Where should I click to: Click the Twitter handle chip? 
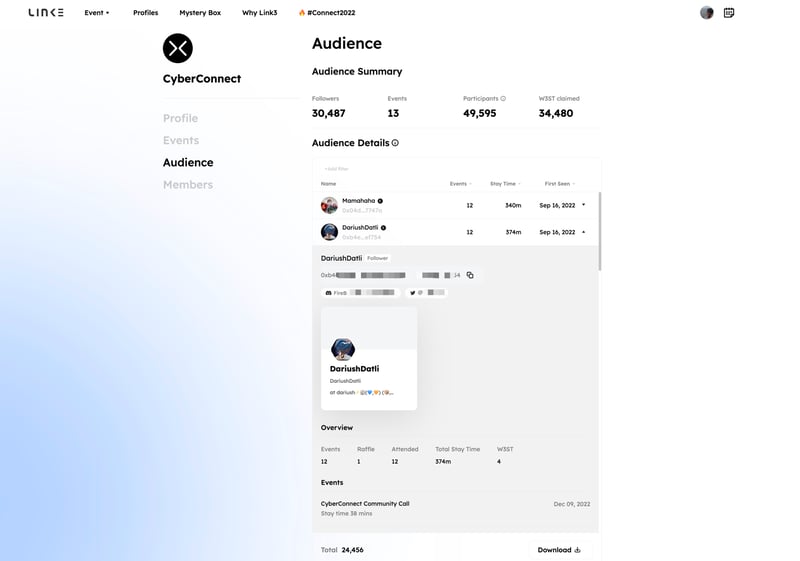427,293
